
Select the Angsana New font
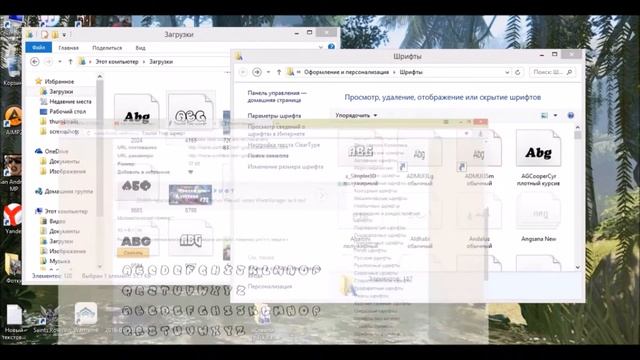pyautogui.click(x=538, y=218)
